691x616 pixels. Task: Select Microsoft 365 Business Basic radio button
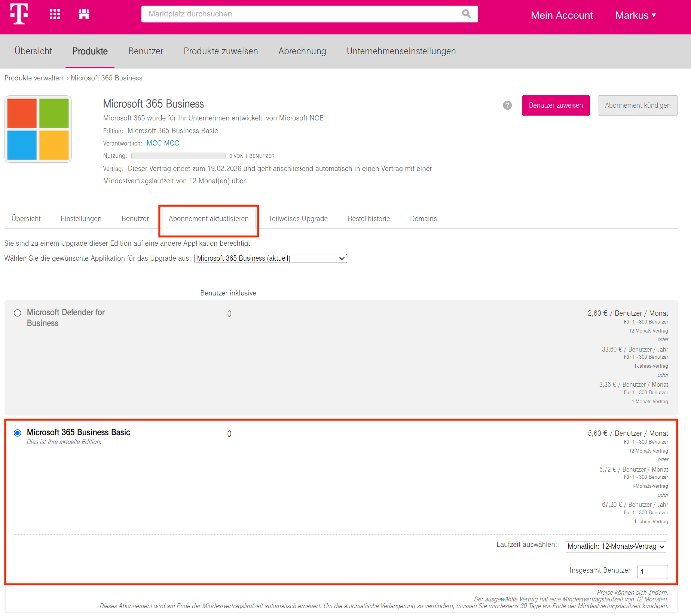[x=18, y=433]
